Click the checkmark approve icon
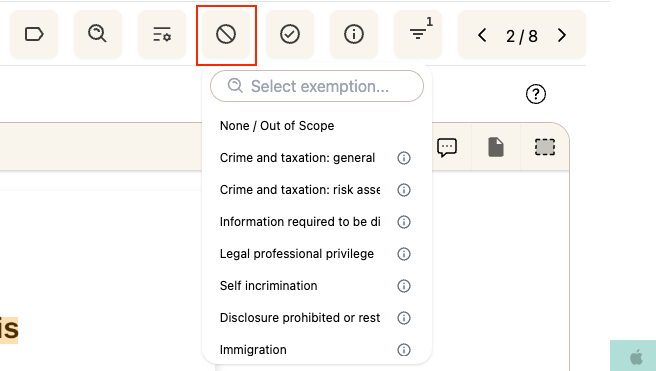This screenshot has height=371, width=656. click(x=290, y=34)
